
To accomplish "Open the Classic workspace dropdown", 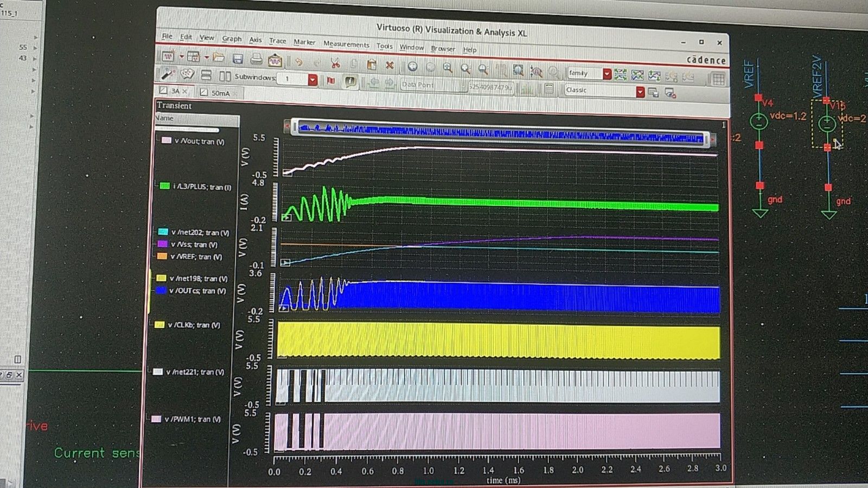I will point(640,92).
